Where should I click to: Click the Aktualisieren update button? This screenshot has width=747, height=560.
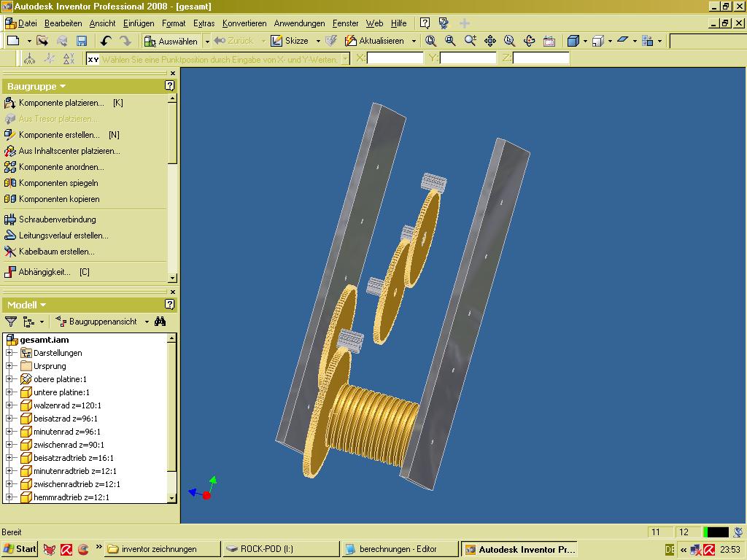[x=375, y=41]
